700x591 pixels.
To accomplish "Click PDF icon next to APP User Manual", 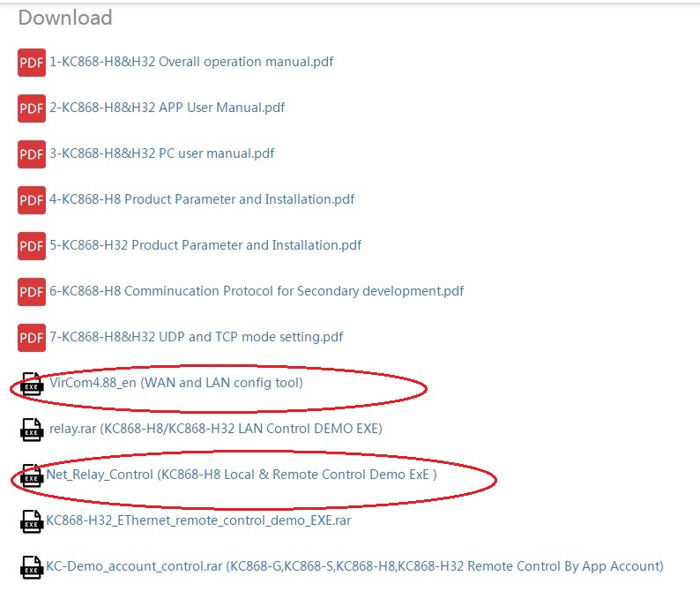I will 32,108.
